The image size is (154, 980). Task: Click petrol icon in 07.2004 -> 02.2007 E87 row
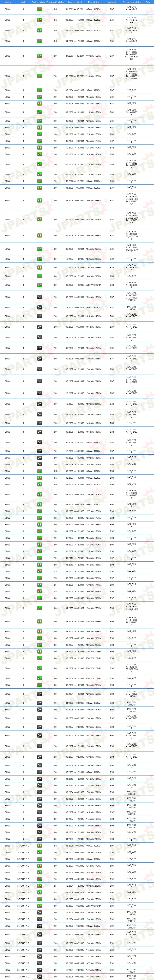pos(39,90)
